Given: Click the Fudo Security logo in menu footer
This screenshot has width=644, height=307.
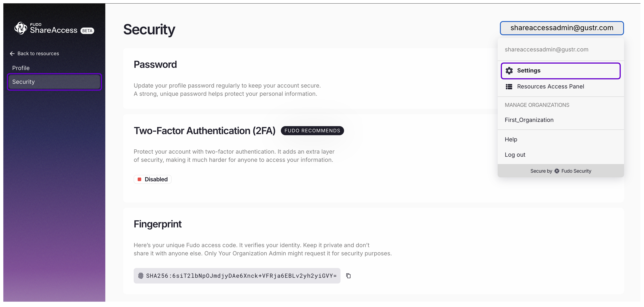Looking at the screenshot, I should point(557,171).
